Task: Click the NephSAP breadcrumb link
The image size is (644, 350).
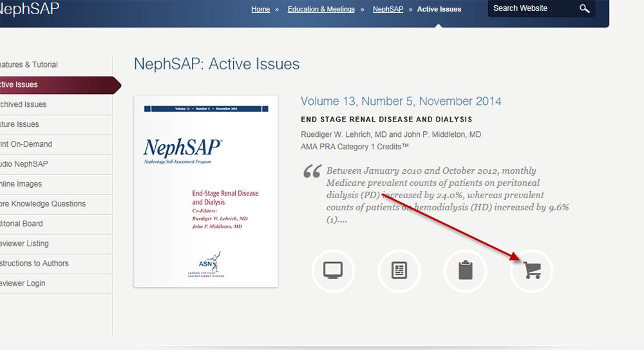Action: 387,10
